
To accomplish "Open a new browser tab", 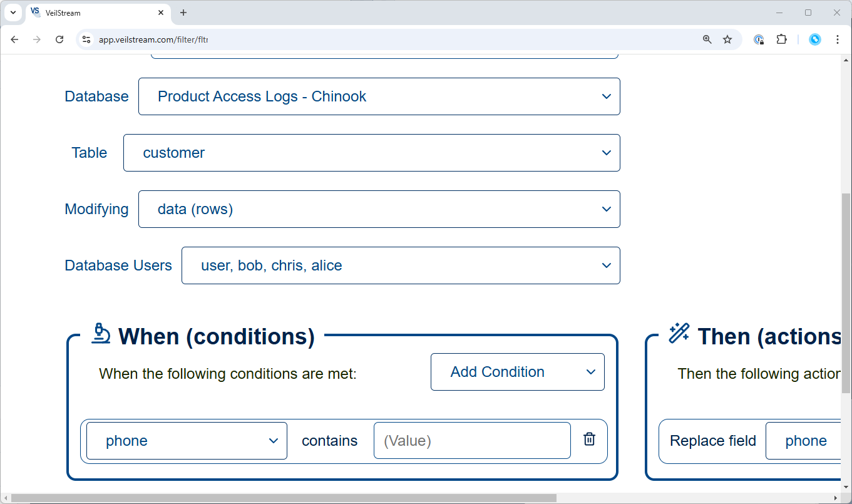I will pos(183,13).
